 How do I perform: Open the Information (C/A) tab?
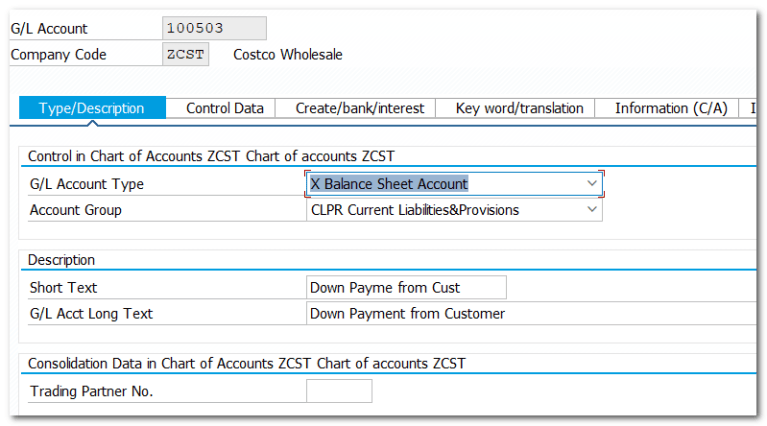(670, 108)
